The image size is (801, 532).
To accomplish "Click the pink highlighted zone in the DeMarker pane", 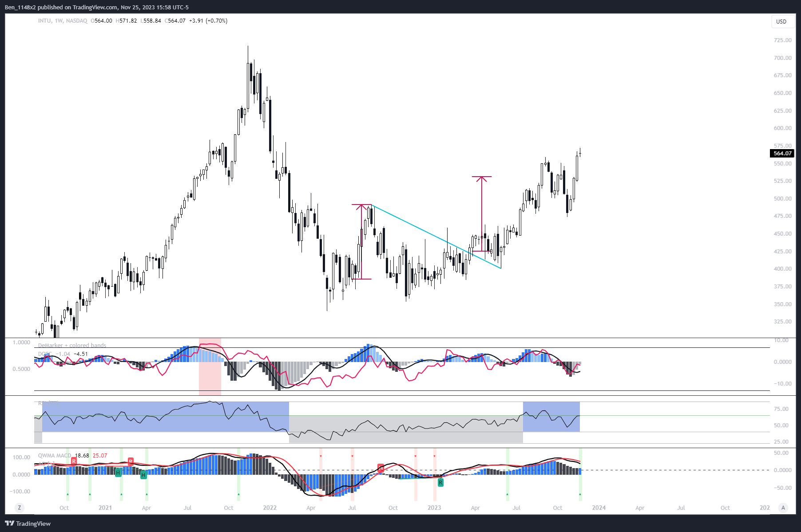I will [x=210, y=366].
